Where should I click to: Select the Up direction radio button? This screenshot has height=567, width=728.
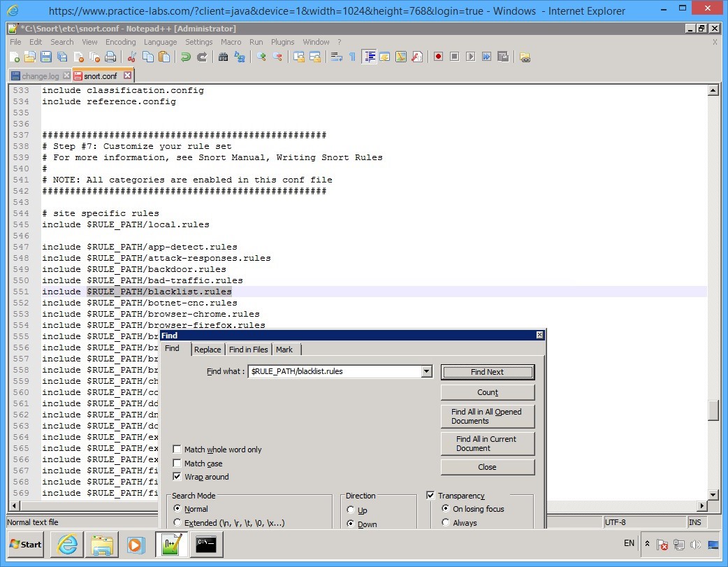[351, 509]
